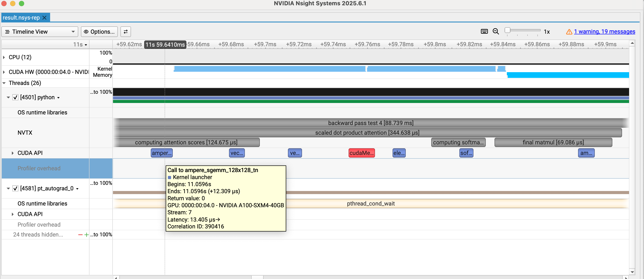This screenshot has height=279, width=644.
Task: Click the red minus next to hidden threads
Action: 80,235
